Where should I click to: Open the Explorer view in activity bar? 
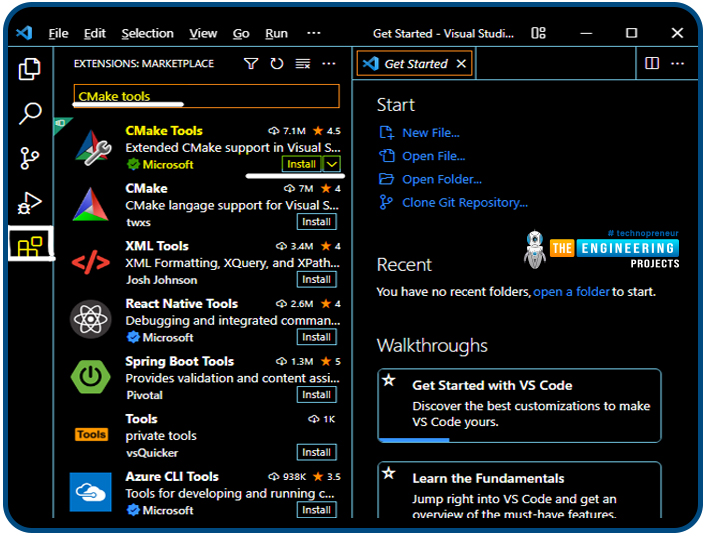[30, 69]
